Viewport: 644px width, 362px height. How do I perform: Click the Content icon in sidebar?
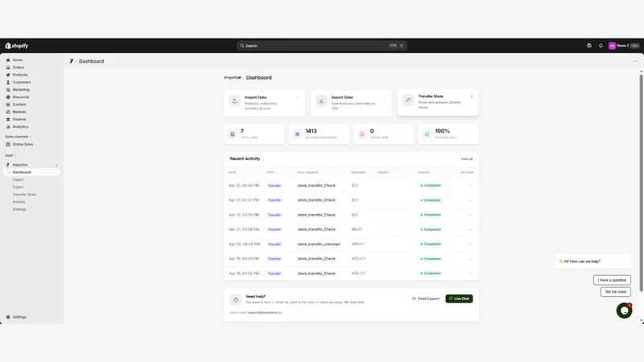(8, 105)
